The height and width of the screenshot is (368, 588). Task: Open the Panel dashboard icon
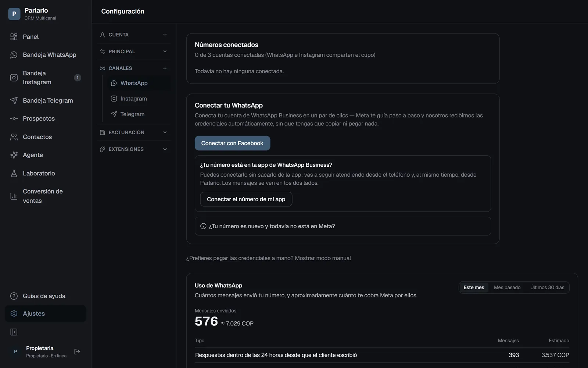pos(14,37)
